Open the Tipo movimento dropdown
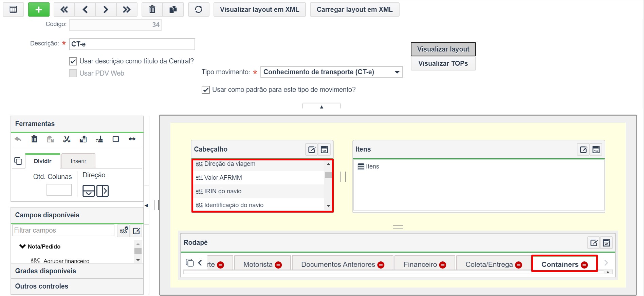Image resolution: width=644 pixels, height=296 pixels. pyautogui.click(x=331, y=72)
